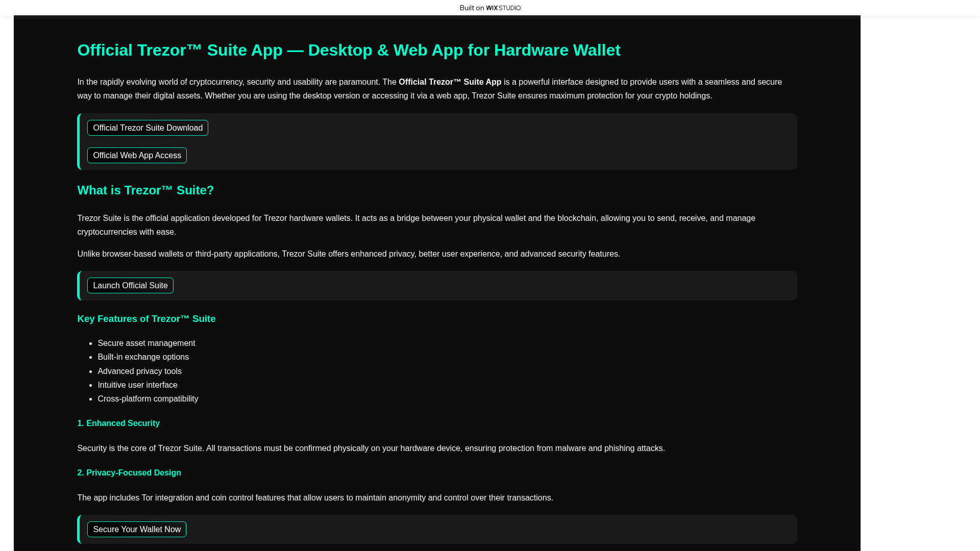Click the Official Web App Access button
This screenshot has width=980, height=551.
coord(137,155)
